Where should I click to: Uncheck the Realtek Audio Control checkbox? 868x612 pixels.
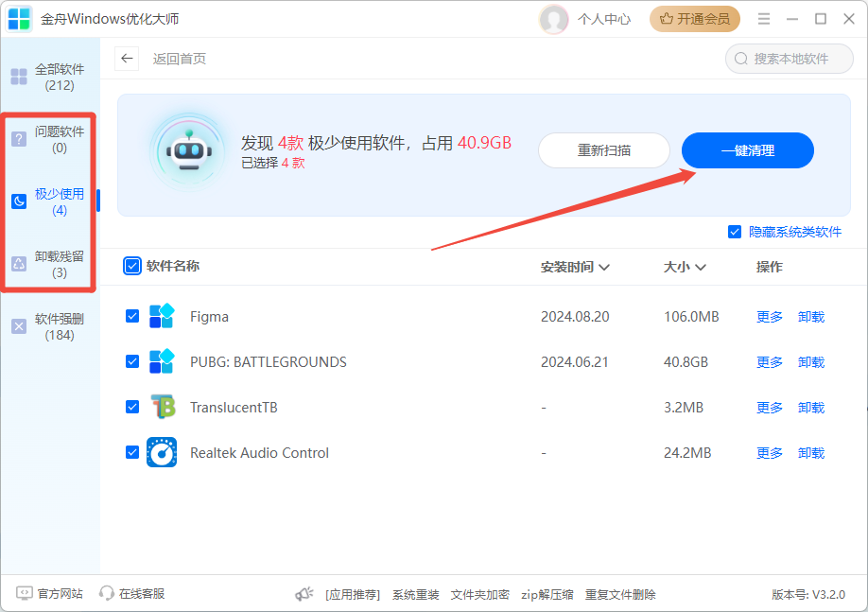coord(132,452)
